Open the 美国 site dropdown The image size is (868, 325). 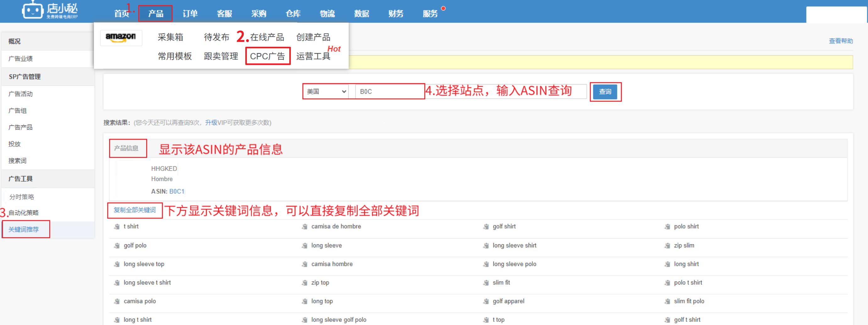(x=326, y=91)
